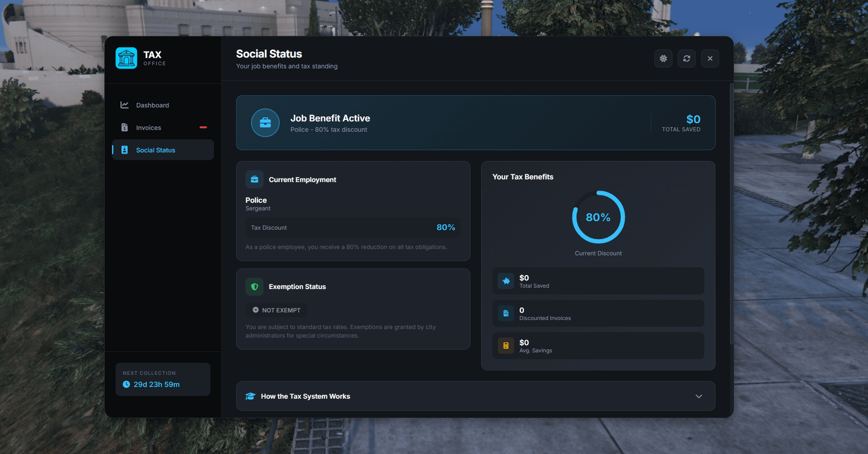Expand How the Tax System Works

(x=306, y=397)
